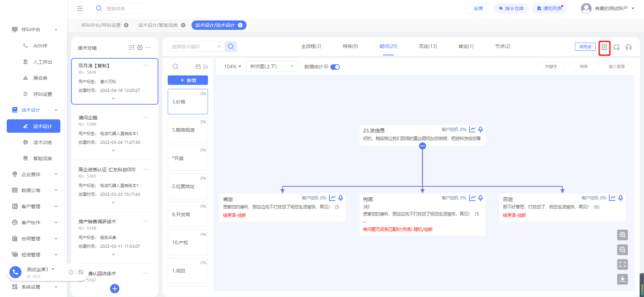
Task: Open the bookmark search icon in toolbar
Action: (x=616, y=47)
